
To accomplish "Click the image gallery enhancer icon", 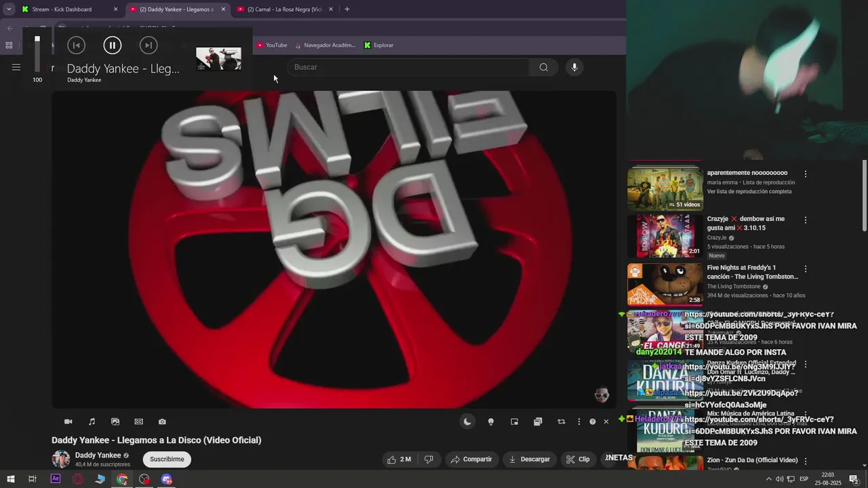I will point(115,422).
